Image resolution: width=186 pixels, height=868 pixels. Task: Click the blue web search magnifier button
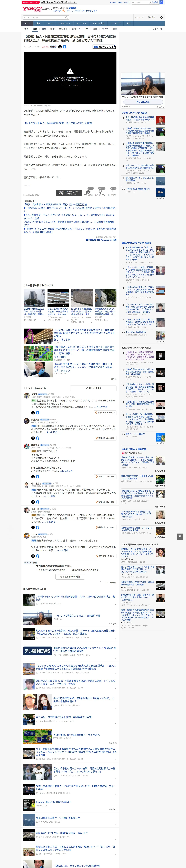click(161, 2)
